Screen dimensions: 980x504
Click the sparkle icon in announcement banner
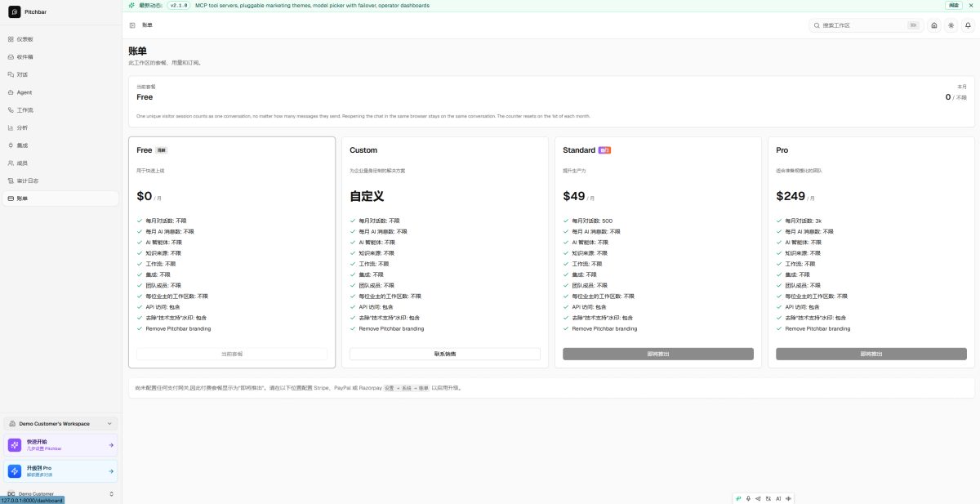(x=131, y=5)
